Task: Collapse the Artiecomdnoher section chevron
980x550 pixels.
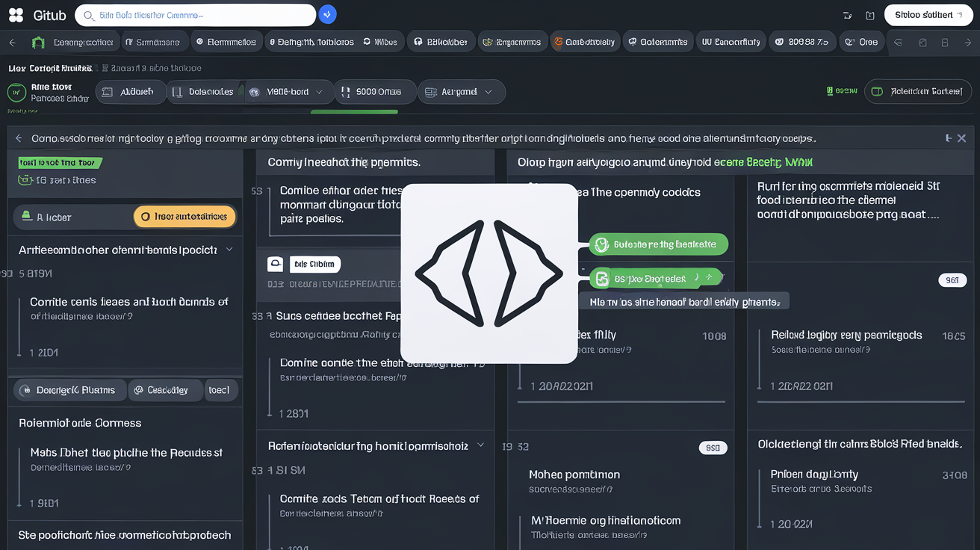Action: click(x=229, y=250)
